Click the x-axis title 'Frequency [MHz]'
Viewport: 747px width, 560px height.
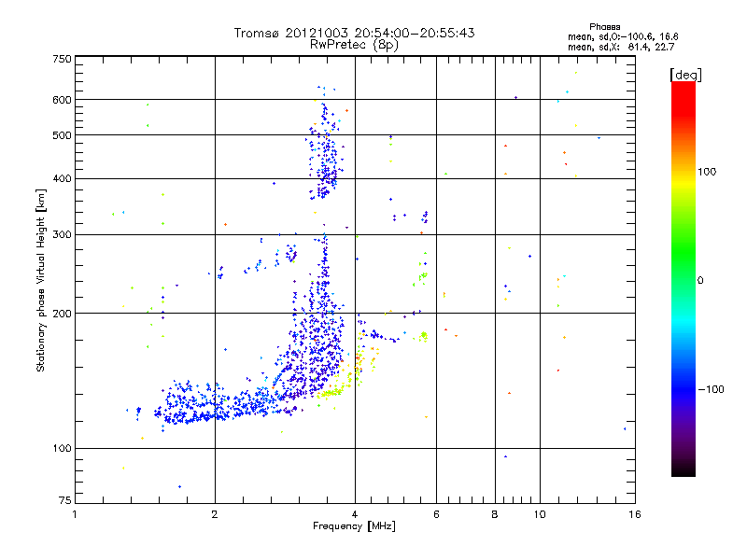click(x=354, y=526)
